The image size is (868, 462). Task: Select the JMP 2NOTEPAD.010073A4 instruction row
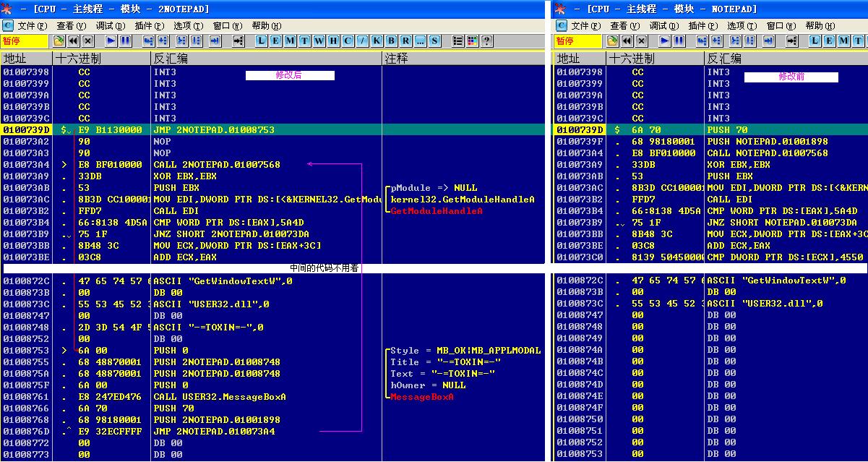[272, 432]
